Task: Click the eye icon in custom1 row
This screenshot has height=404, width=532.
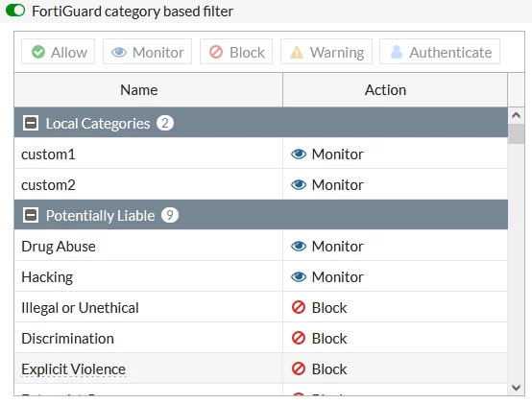Action: coord(299,154)
